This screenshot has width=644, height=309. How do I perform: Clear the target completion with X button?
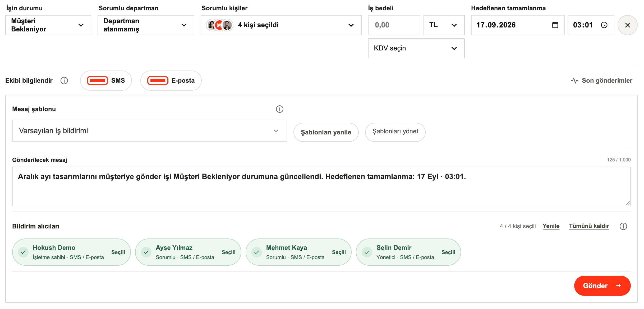point(627,25)
